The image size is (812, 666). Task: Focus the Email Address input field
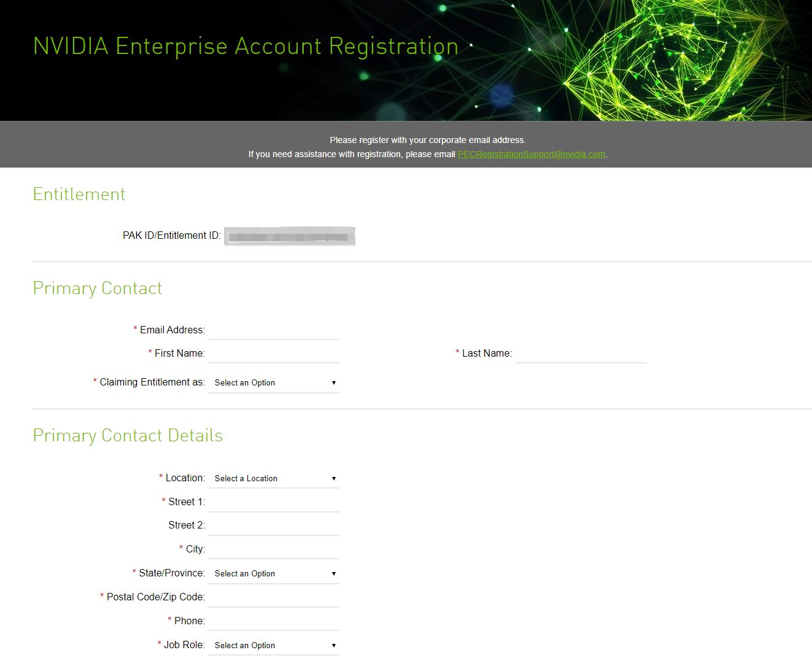coord(274,330)
